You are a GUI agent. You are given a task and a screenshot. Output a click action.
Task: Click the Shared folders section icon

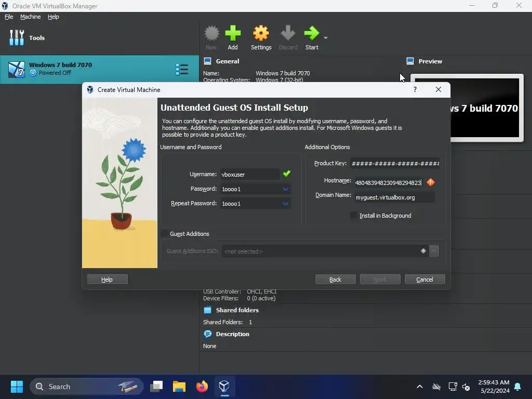pyautogui.click(x=207, y=310)
